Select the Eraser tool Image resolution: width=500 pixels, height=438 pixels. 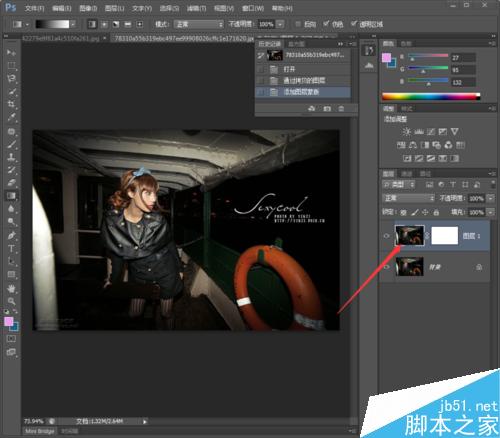(11, 183)
